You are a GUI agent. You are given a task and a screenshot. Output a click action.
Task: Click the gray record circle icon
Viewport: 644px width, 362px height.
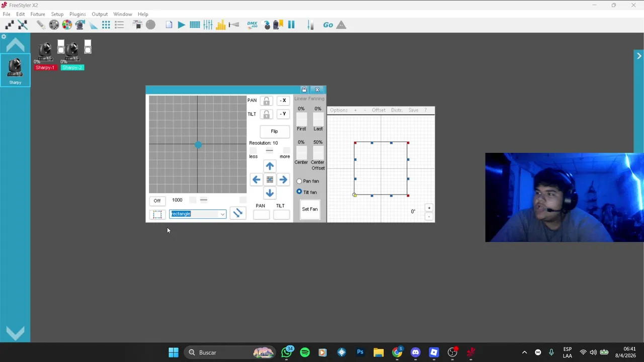(x=150, y=25)
